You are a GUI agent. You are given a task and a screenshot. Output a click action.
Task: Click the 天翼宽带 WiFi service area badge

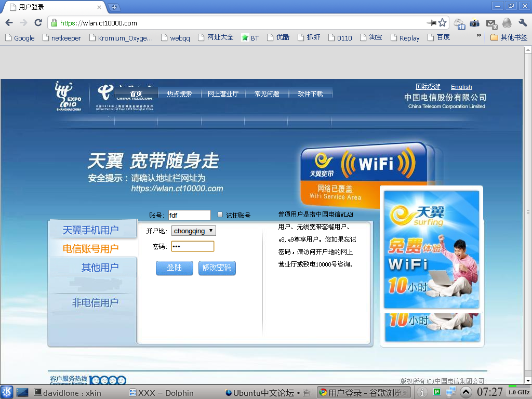365,175
